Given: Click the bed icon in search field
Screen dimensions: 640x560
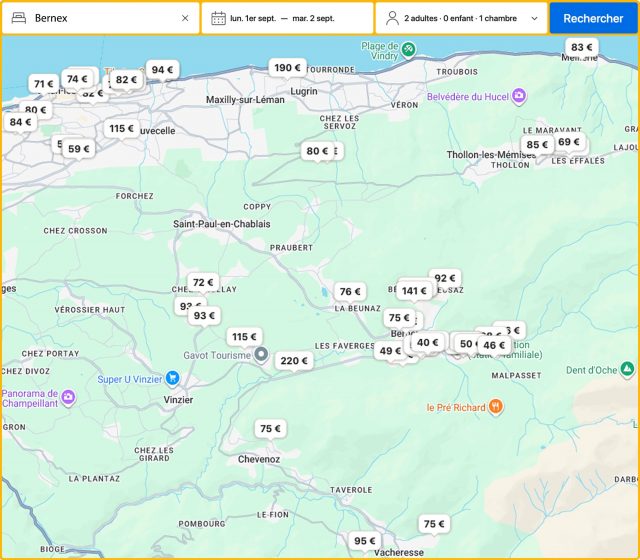Looking at the screenshot, I should [x=18, y=18].
